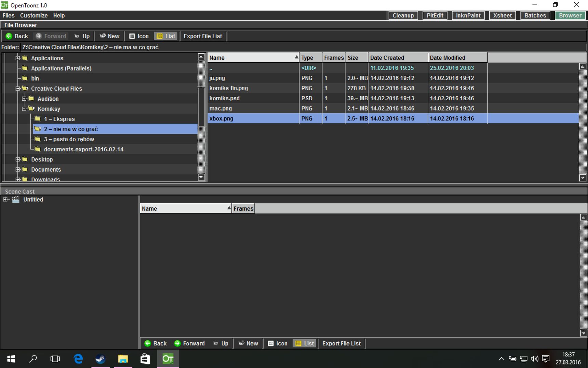Click Scene Cast list scroll-up arrow
588x368 pixels.
[584, 217]
